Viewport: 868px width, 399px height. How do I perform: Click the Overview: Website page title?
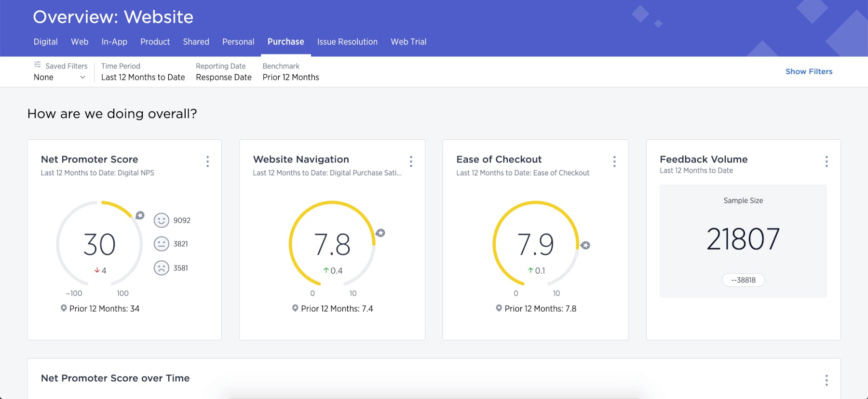113,17
